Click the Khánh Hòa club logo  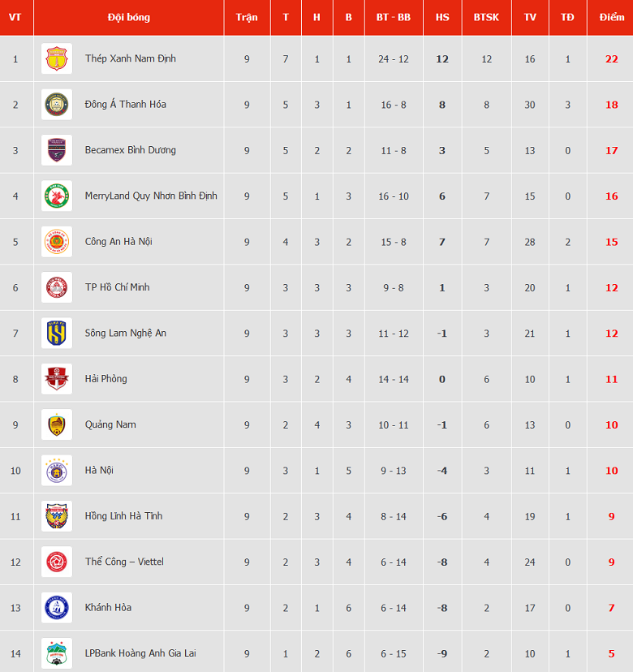pos(57,608)
